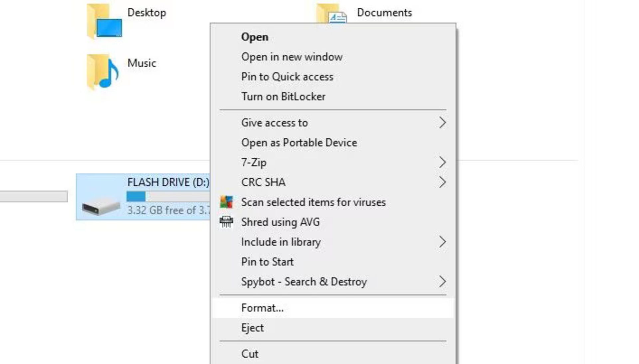Click the shredder icon beside Shred using AVG

coord(226,222)
